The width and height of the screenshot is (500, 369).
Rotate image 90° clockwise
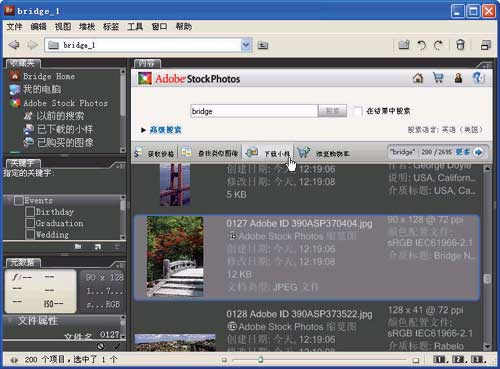pyautogui.click(x=438, y=45)
